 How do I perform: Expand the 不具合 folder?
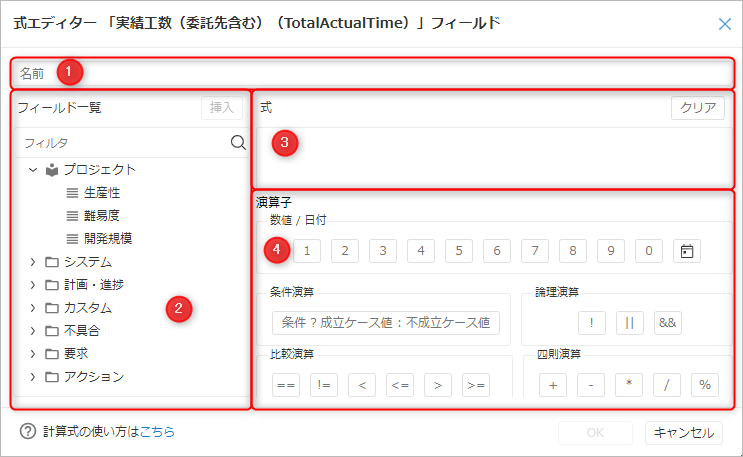click(33, 331)
